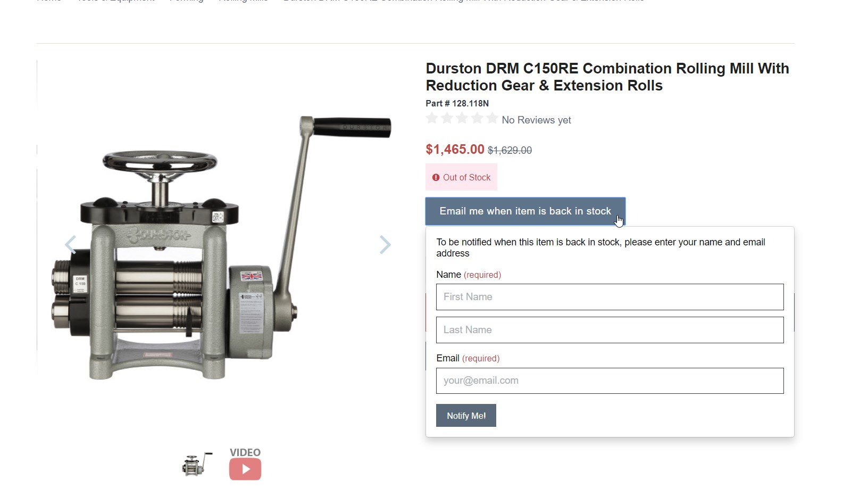Open the No Reviews yet link
Screen dimensions: 868x504
click(536, 120)
